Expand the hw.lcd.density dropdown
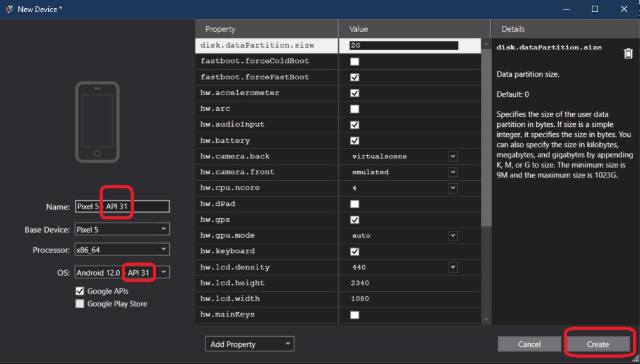Image resolution: width=640 pixels, height=364 pixels. click(453, 267)
